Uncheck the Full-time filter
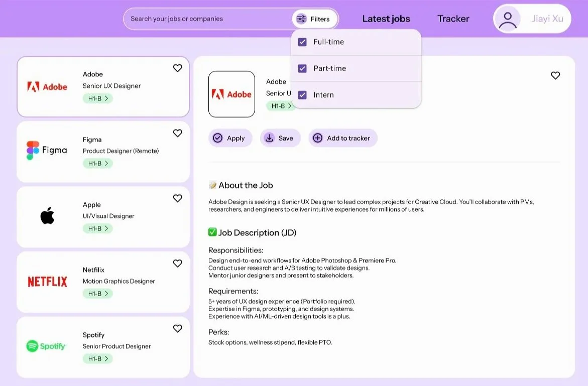The image size is (588, 386). tap(302, 42)
